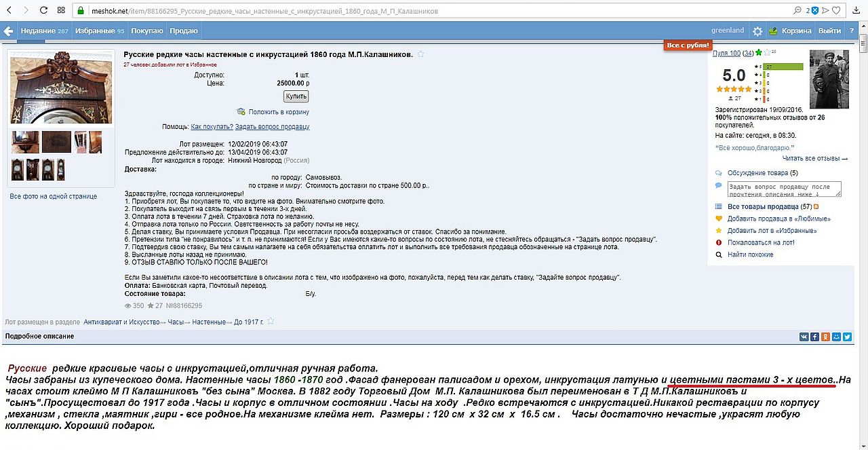Toggle the favorite star next to lot title

[x=420, y=54]
